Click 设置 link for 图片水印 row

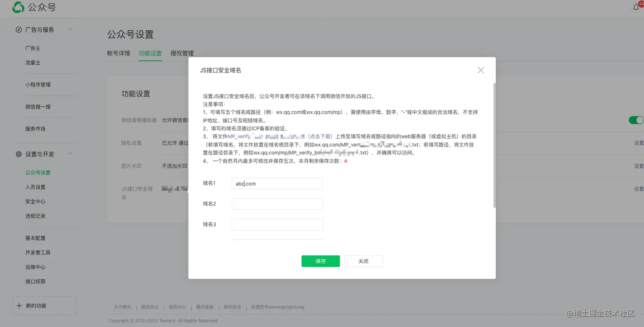coord(638,166)
